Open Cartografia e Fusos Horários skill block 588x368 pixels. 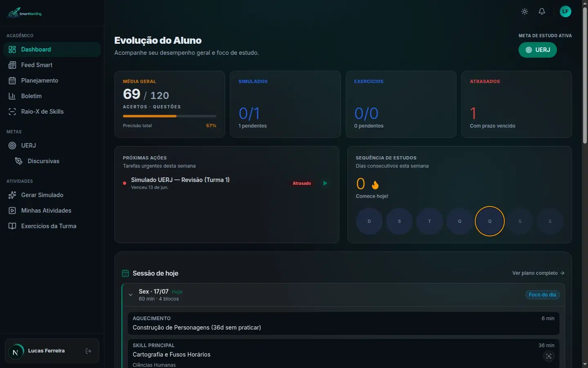pyautogui.click(x=343, y=353)
